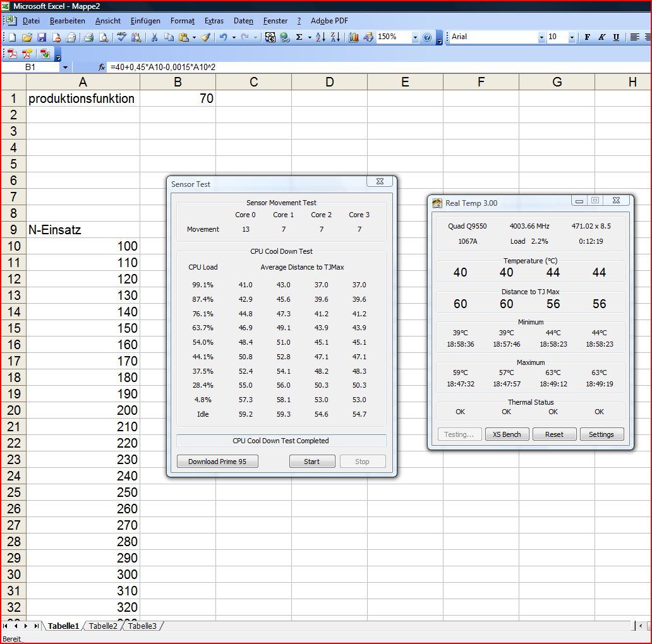The height and width of the screenshot is (644, 652).
Task: Open the Arial font name dropdown
Action: (541, 38)
